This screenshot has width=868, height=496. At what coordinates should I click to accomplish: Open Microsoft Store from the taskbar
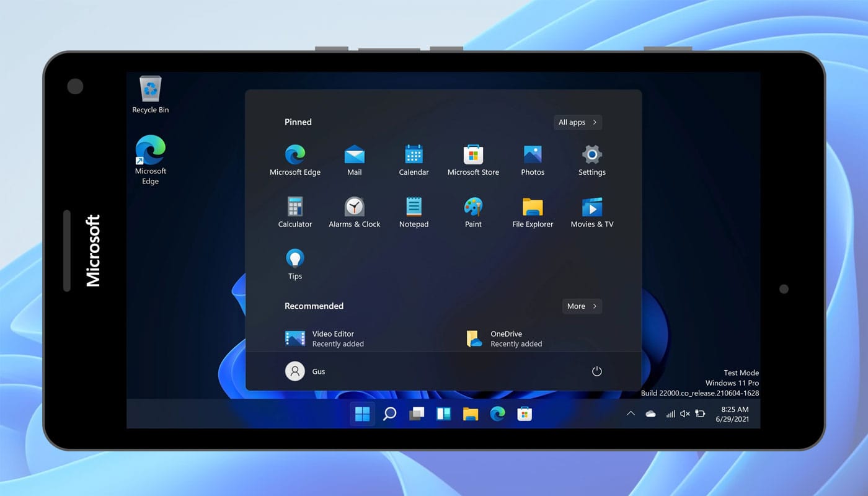tap(525, 414)
